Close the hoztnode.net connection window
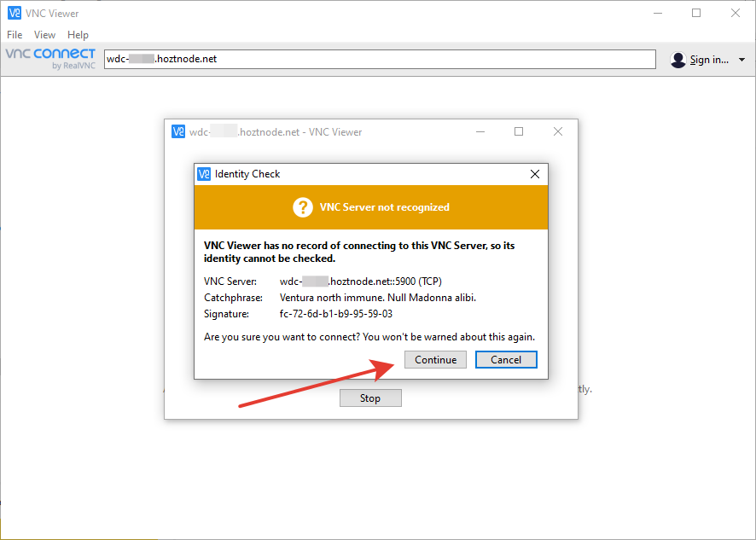The width and height of the screenshot is (756, 540). click(558, 131)
